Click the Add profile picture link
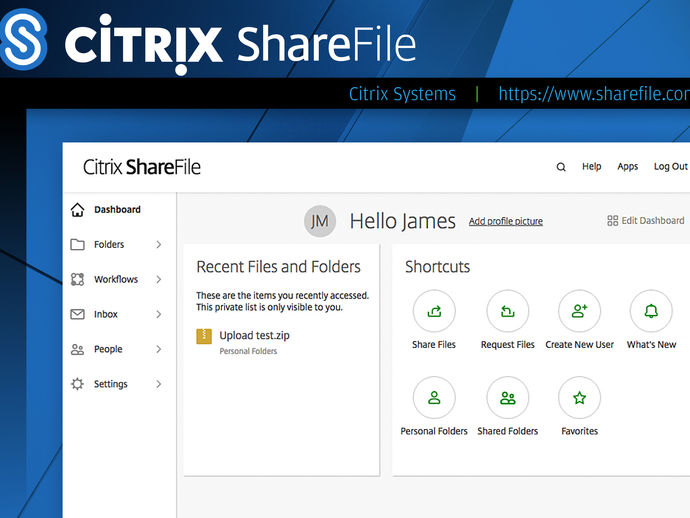Viewport: 690px width, 518px height. click(506, 221)
